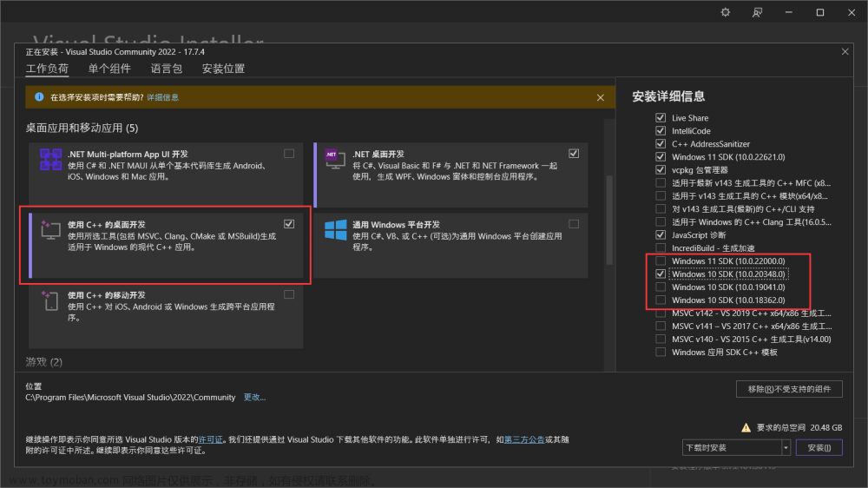Open installer settings gear icon
The height and width of the screenshot is (488, 868).
point(725,12)
